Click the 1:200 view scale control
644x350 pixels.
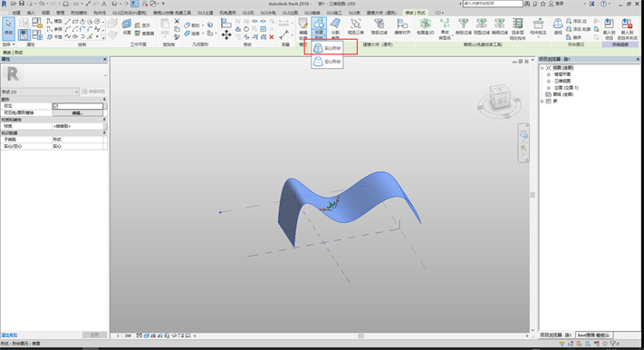(124, 335)
